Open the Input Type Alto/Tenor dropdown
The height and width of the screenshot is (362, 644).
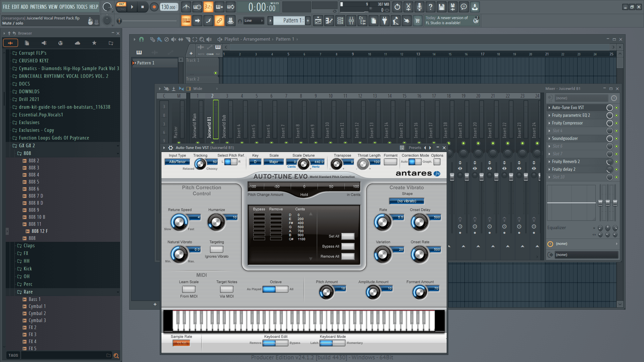click(177, 162)
